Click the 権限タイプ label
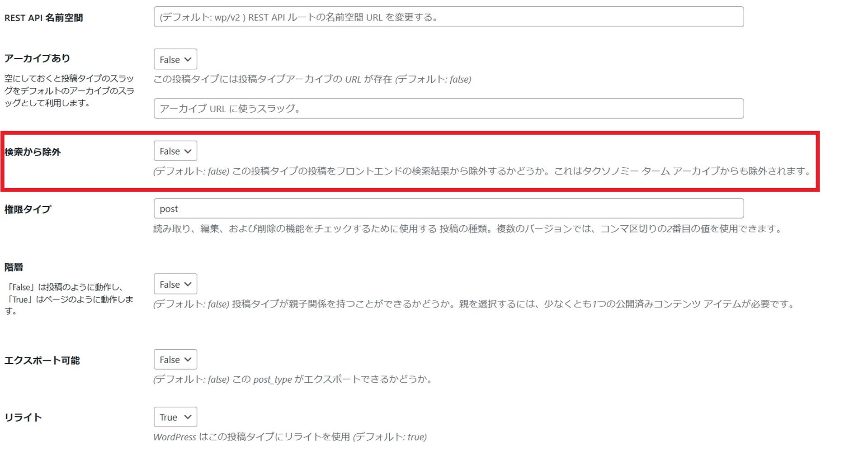The height and width of the screenshot is (456, 868). pyautogui.click(x=28, y=209)
